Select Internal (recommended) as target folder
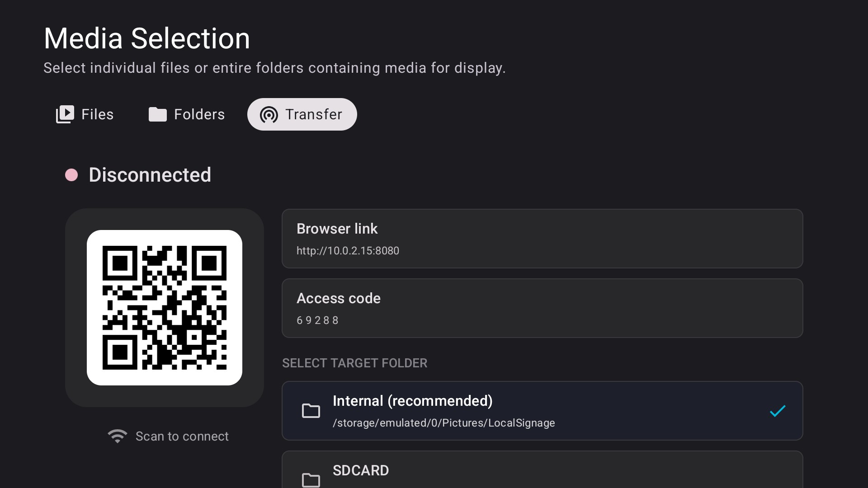Image resolution: width=868 pixels, height=488 pixels. click(497, 411)
